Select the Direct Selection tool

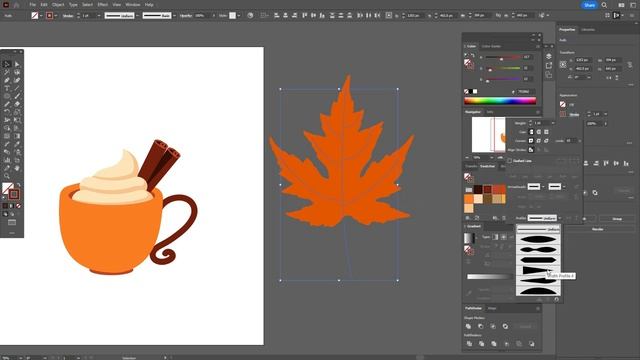point(17,64)
